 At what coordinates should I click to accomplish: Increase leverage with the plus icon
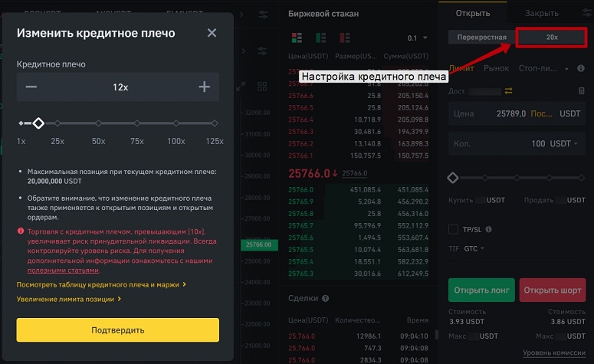click(204, 87)
